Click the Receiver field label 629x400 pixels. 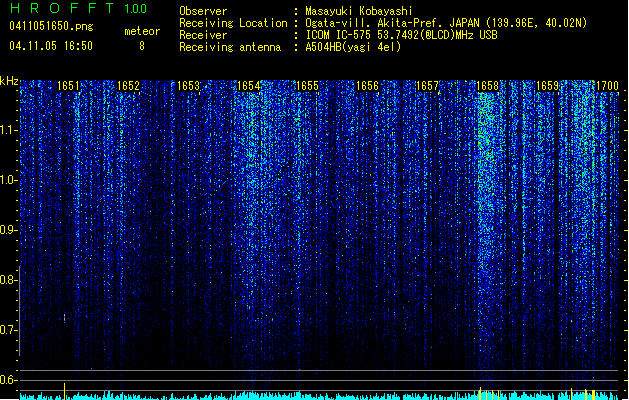[x=203, y=35]
